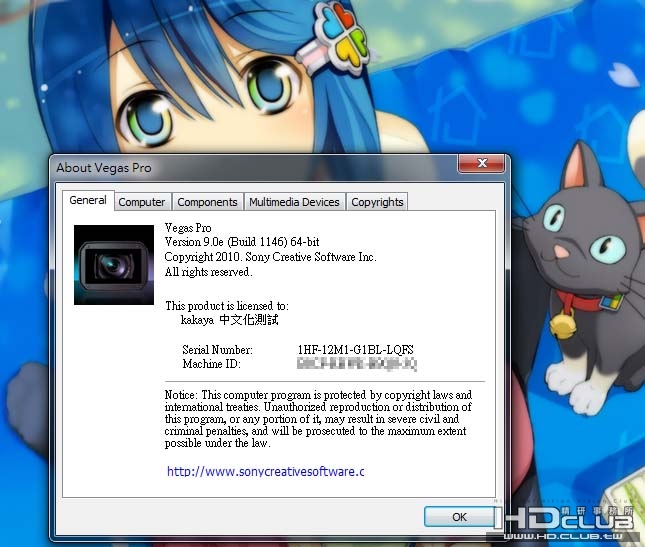Click the 'Vegas Pro' product name text
This screenshot has height=547, width=645.
(x=188, y=227)
